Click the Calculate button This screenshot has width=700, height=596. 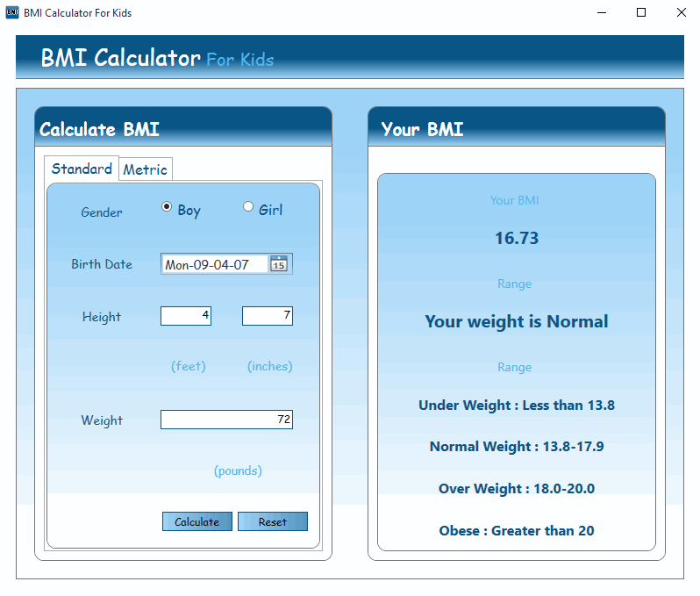point(196,521)
